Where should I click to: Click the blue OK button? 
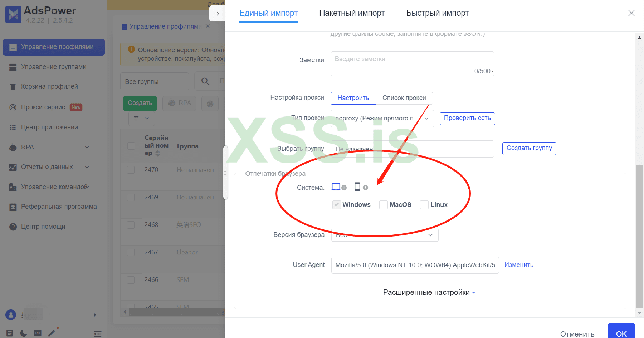click(x=621, y=332)
